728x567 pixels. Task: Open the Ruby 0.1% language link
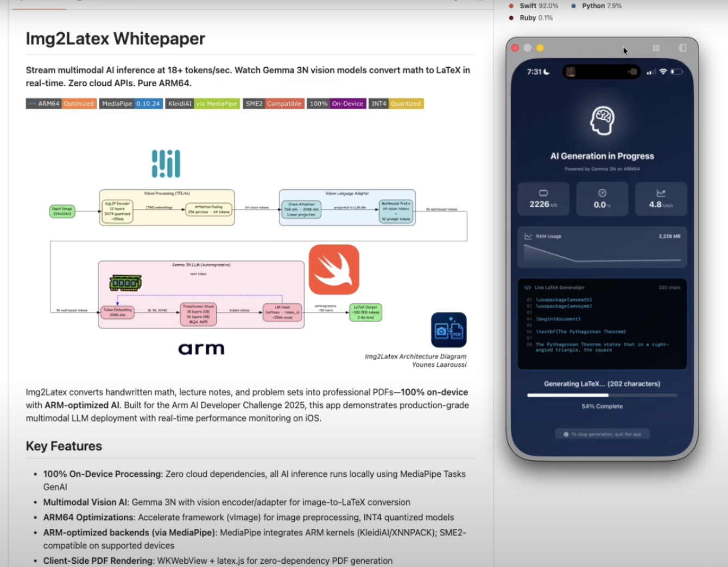point(536,18)
